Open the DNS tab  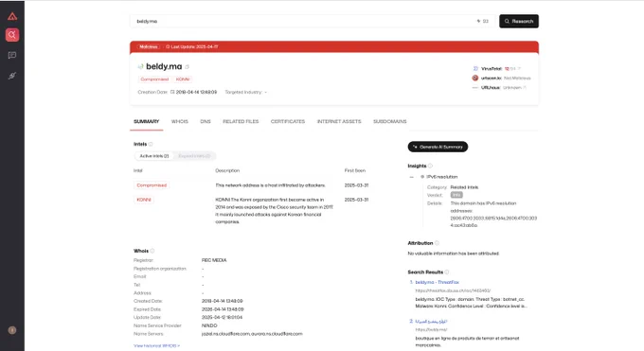click(x=206, y=121)
